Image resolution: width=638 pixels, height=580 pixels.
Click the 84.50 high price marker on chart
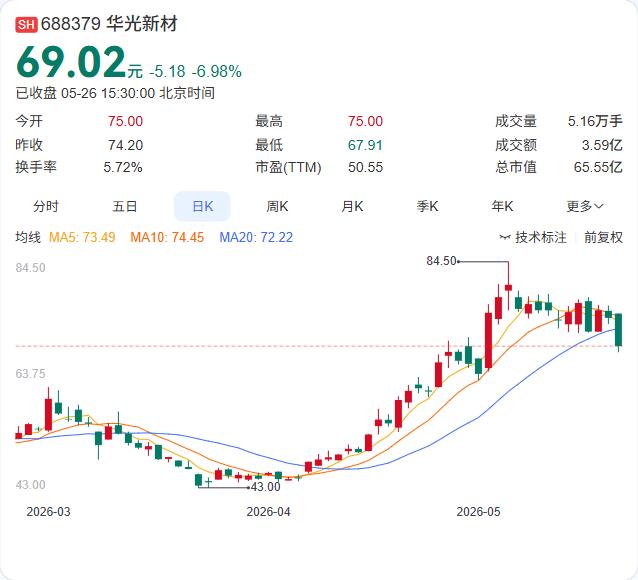coord(441,261)
